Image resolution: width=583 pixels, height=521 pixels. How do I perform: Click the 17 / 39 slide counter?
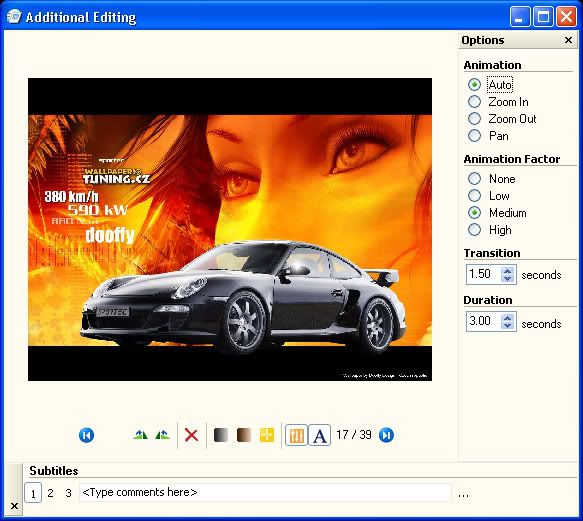[x=354, y=435]
